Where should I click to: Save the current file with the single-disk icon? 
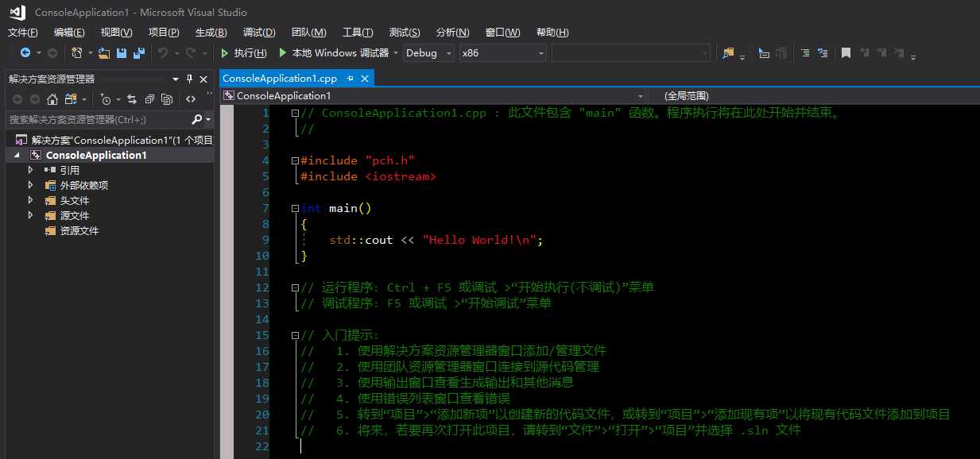click(122, 53)
